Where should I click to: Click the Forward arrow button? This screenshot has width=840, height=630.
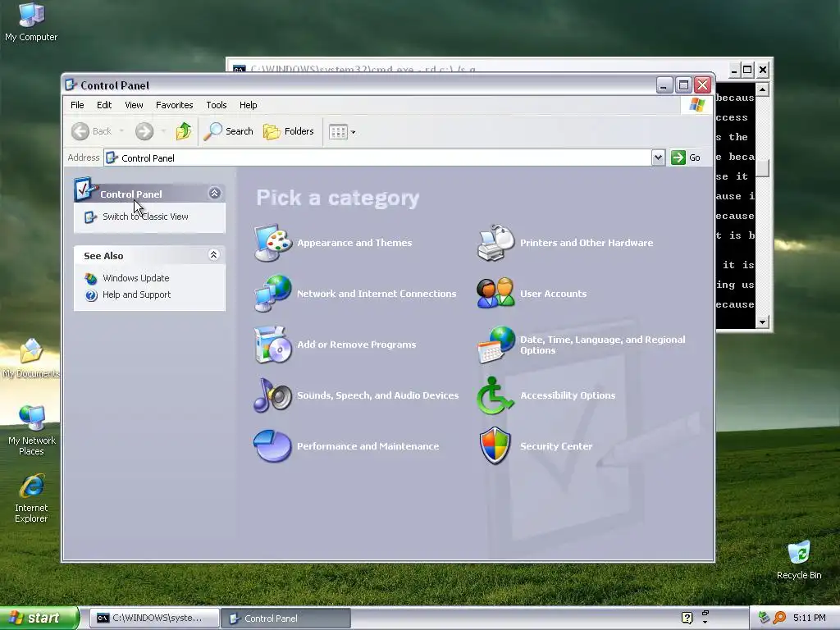click(x=144, y=131)
